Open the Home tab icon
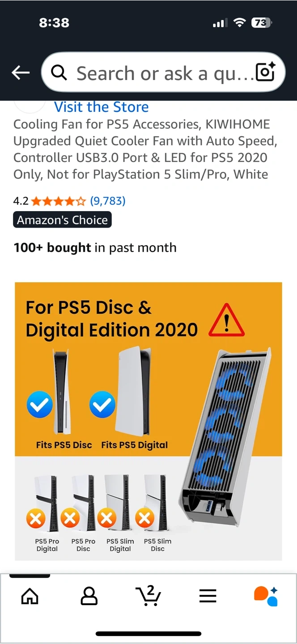The width and height of the screenshot is (297, 644). 30,596
